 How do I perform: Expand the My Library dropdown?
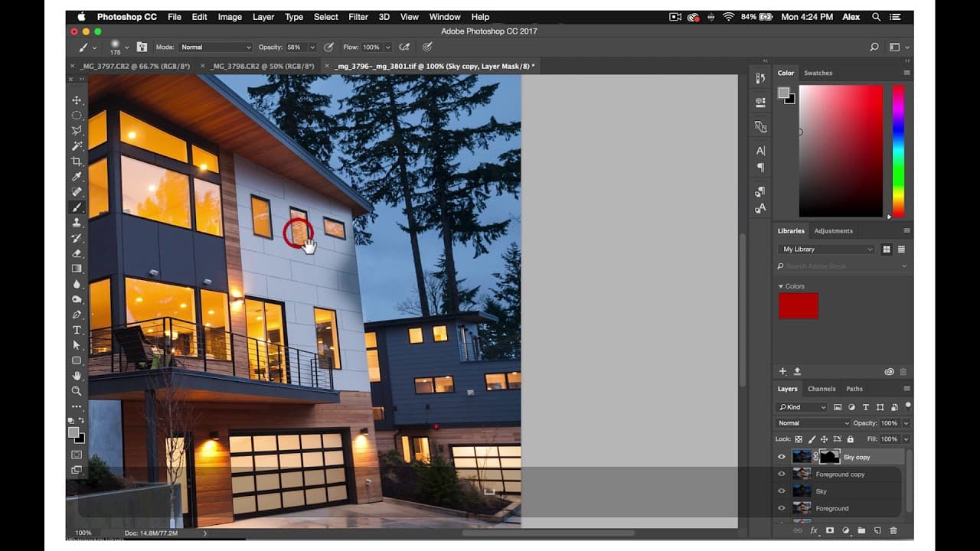coord(825,249)
